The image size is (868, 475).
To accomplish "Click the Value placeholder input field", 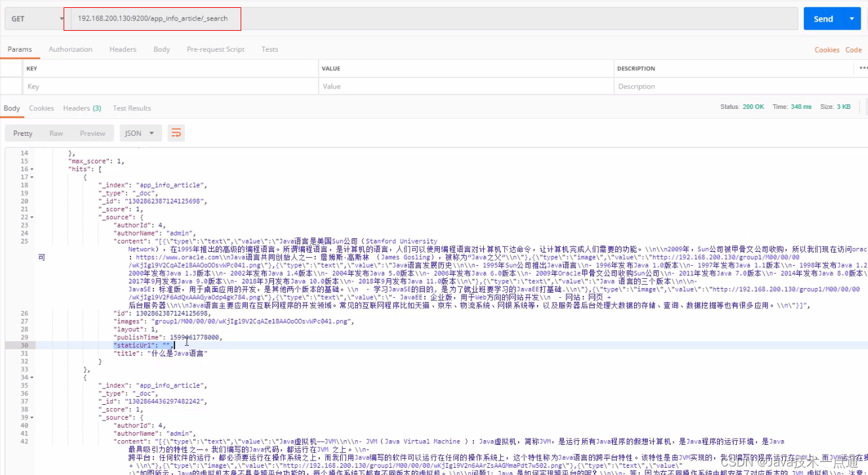I will pos(465,86).
